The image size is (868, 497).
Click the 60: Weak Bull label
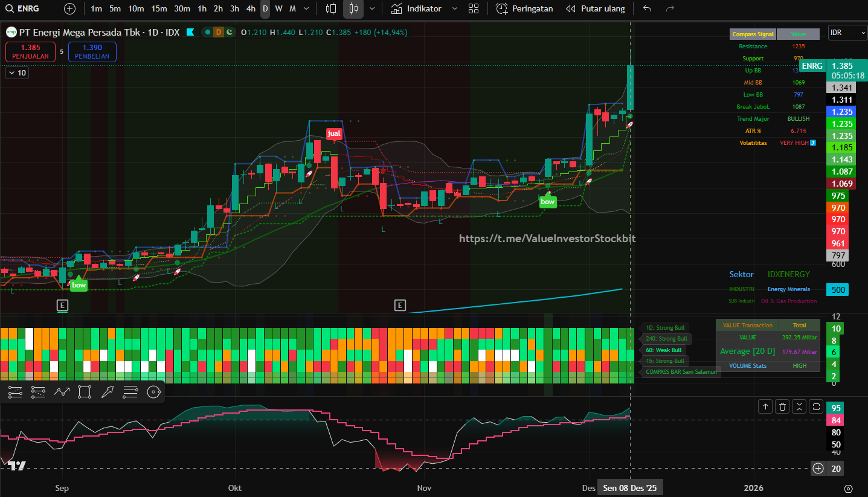(x=663, y=350)
